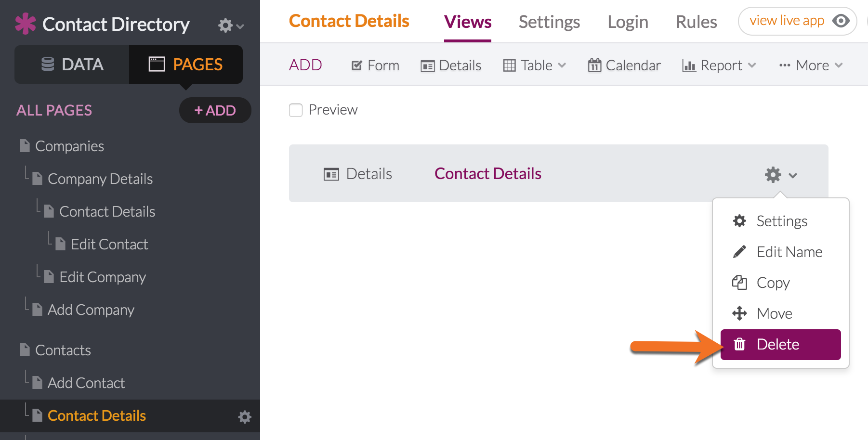Expand the Report view dropdown
868x440 pixels.
click(x=719, y=65)
